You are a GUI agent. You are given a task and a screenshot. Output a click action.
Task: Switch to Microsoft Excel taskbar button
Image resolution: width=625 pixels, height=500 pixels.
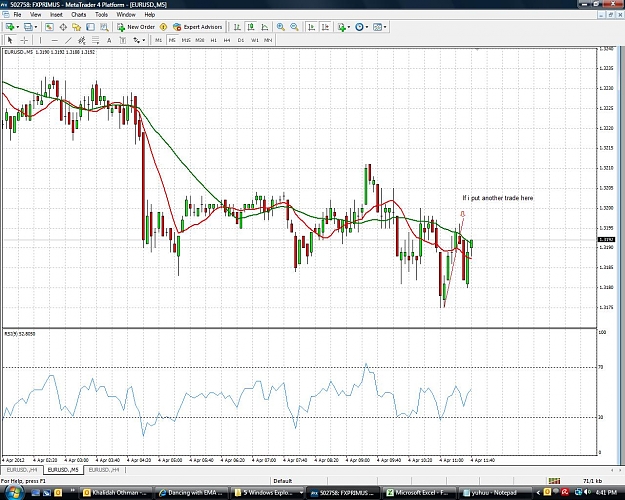tap(417, 492)
